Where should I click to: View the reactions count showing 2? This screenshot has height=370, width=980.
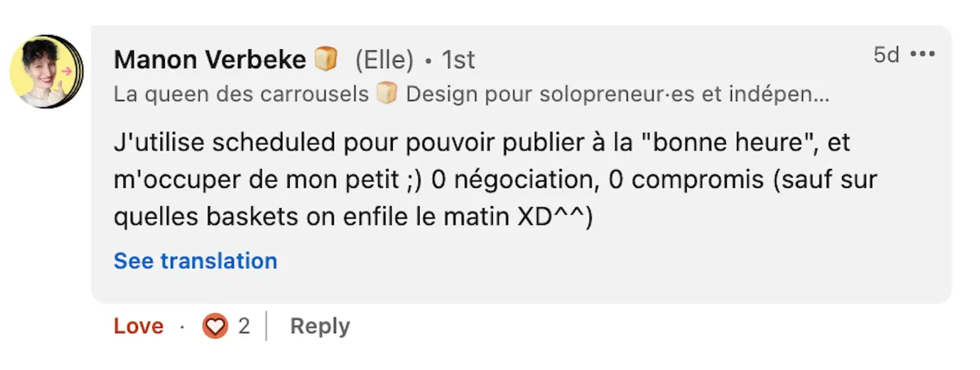(243, 327)
